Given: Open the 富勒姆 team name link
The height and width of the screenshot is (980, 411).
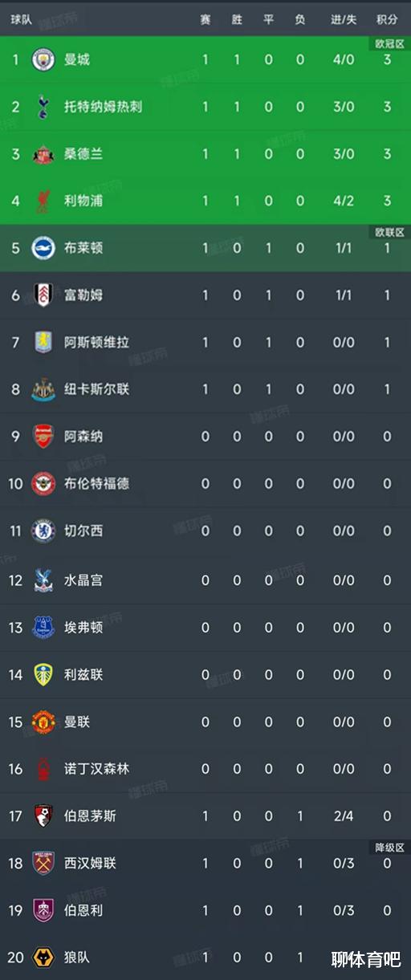Looking at the screenshot, I should point(83,295).
